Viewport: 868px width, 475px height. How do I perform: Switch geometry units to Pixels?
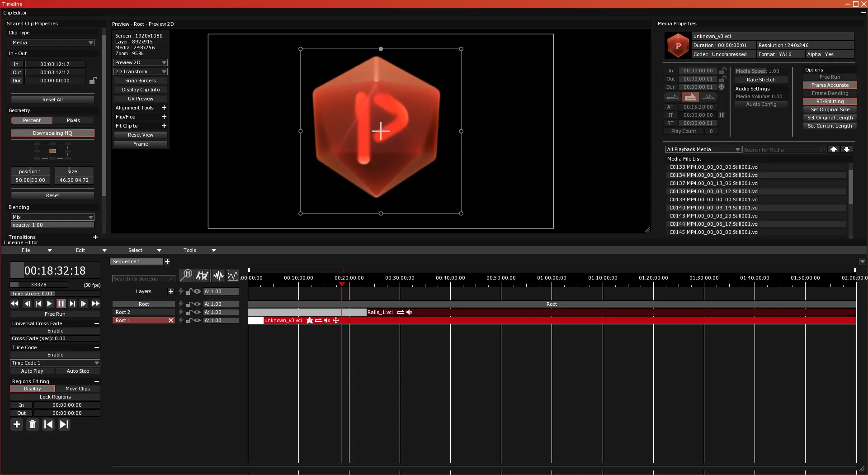[x=73, y=120]
